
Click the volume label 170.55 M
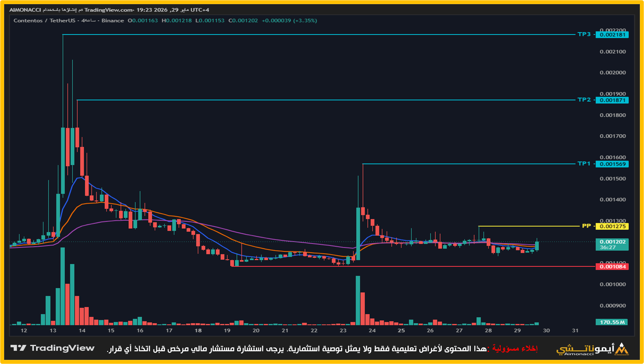click(x=612, y=322)
